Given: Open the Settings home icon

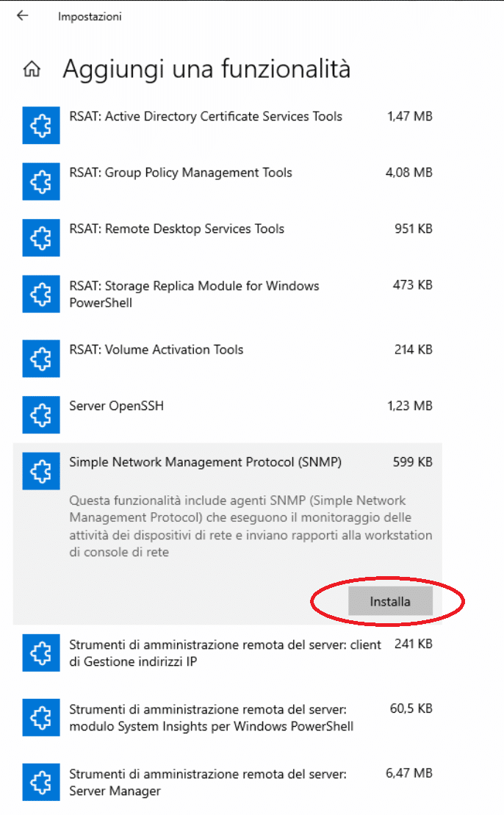Looking at the screenshot, I should point(32,68).
